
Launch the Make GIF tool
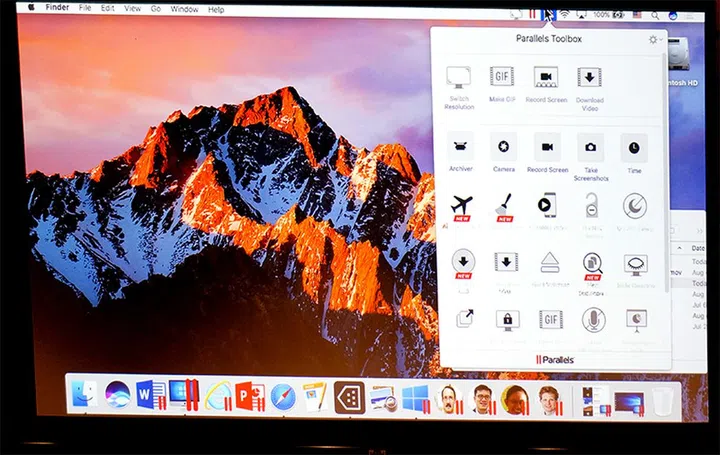[502, 84]
